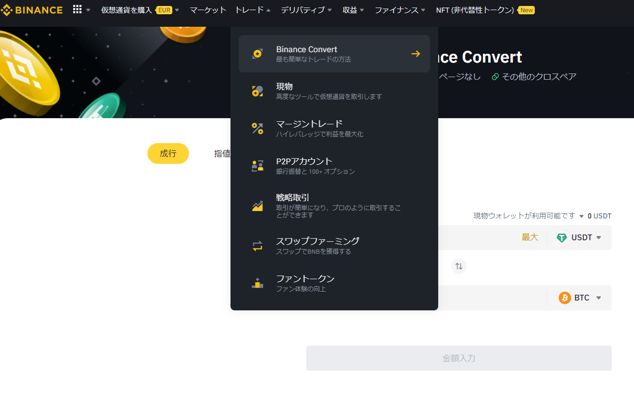Click the スワップファーミング swap arrows icon
This screenshot has width=634, height=399.
tap(257, 246)
